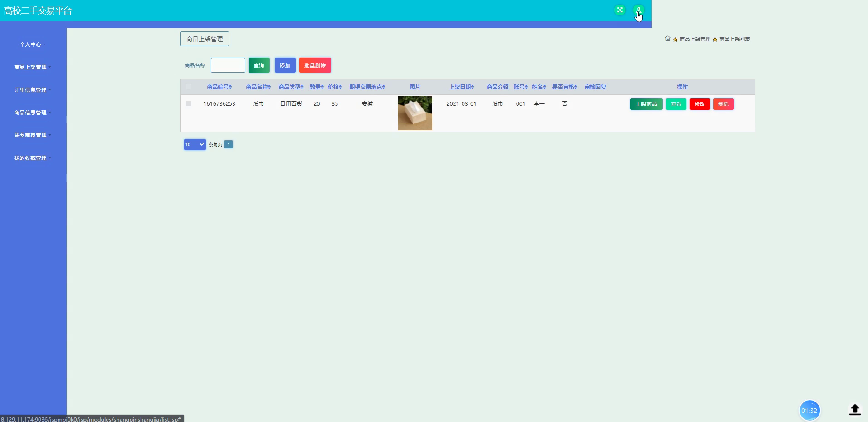This screenshot has width=868, height=422.
Task: Click the 查看 view button
Action: pyautogui.click(x=676, y=104)
